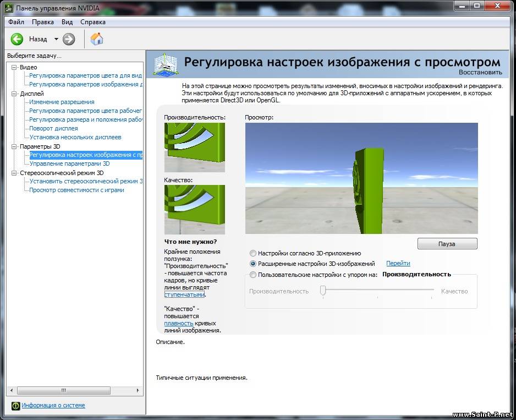Click the task tree scrollbar right arrow

click(x=138, y=391)
